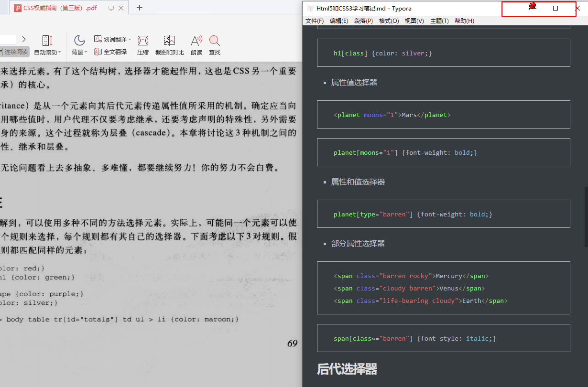Click the 属性值选择器 bullet item
The image size is (588, 387).
click(354, 83)
